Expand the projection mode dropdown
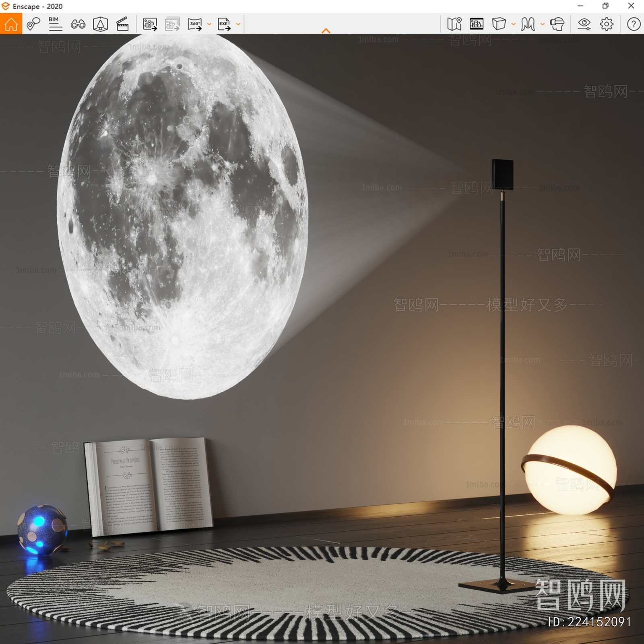The height and width of the screenshot is (644, 644). tap(514, 24)
